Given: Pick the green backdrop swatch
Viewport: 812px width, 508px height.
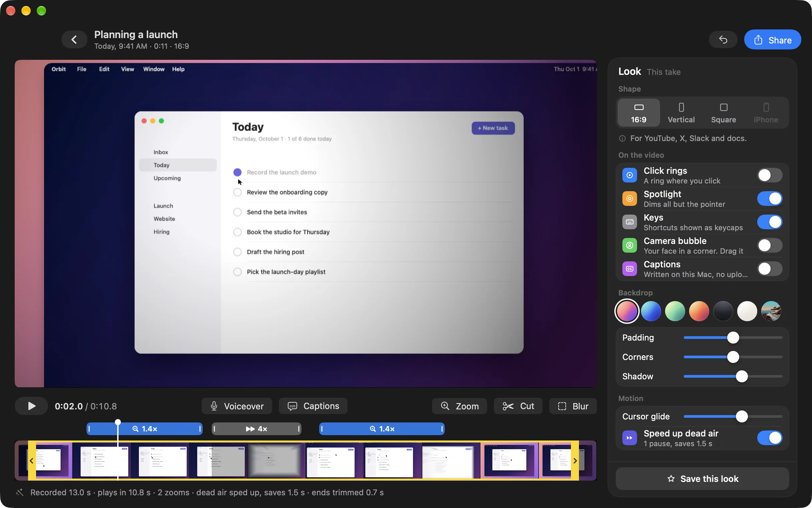Looking at the screenshot, I should point(675,311).
